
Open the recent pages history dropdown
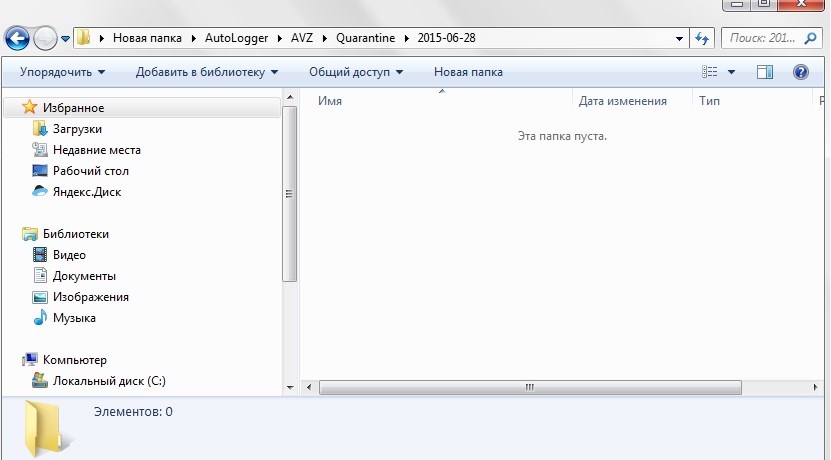pyautogui.click(x=65, y=39)
